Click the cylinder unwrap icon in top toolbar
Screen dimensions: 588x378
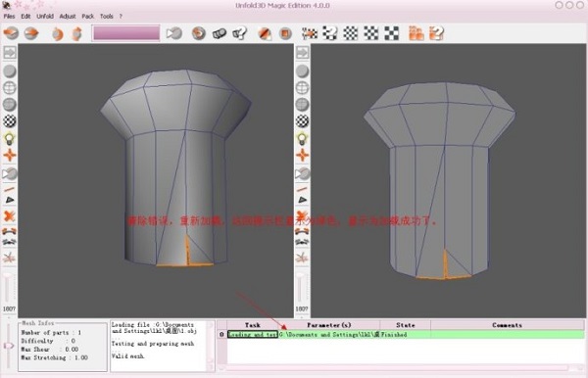(x=219, y=33)
